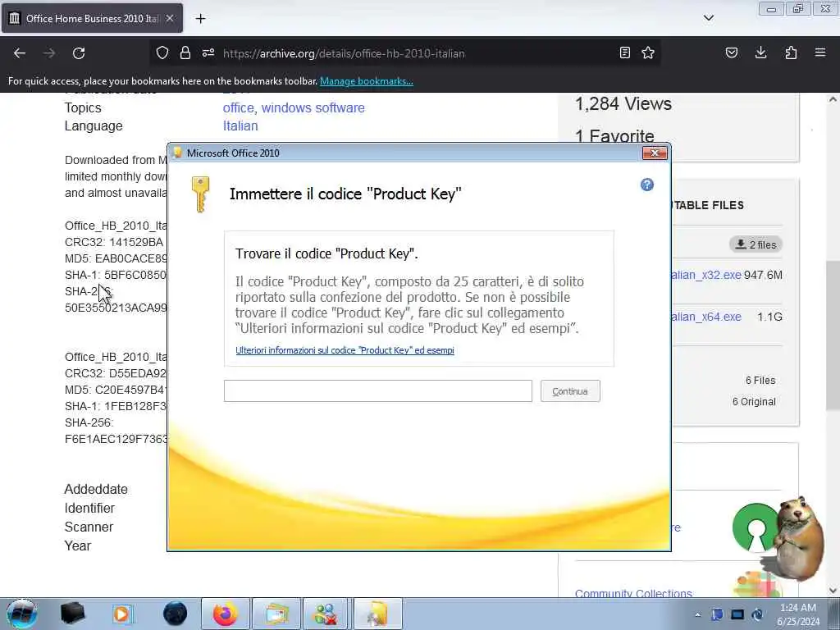This screenshot has height=630, width=840.
Task: Download the Italian_x32.exe file link
Action: pyautogui.click(x=706, y=276)
